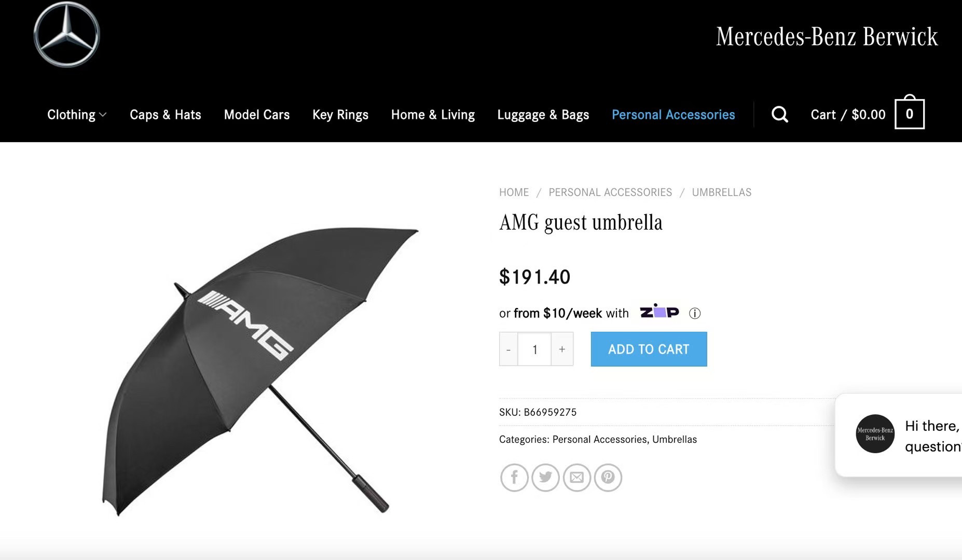Click the quantity input field
The height and width of the screenshot is (560, 962).
[x=534, y=349]
